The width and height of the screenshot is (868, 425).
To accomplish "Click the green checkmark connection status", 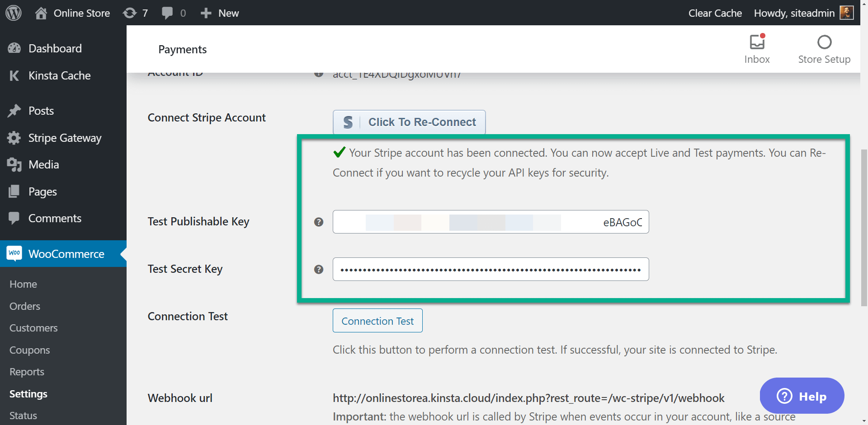I will coord(340,152).
